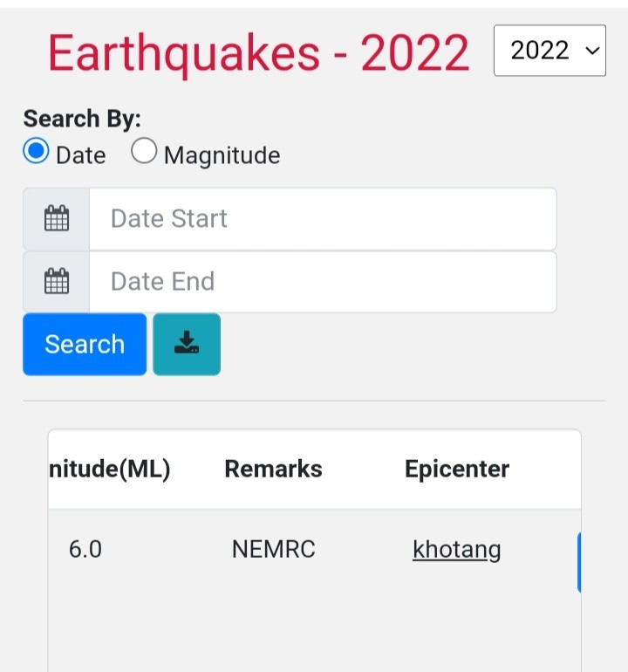Click the NEMRC remarks cell
This screenshot has width=628, height=672.
tap(273, 549)
